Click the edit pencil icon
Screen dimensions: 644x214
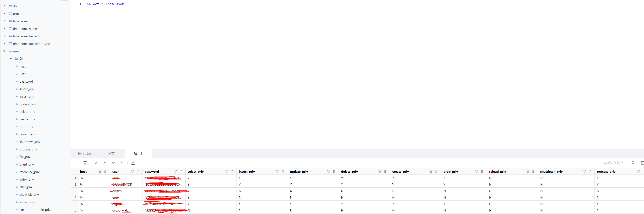[x=133, y=163]
